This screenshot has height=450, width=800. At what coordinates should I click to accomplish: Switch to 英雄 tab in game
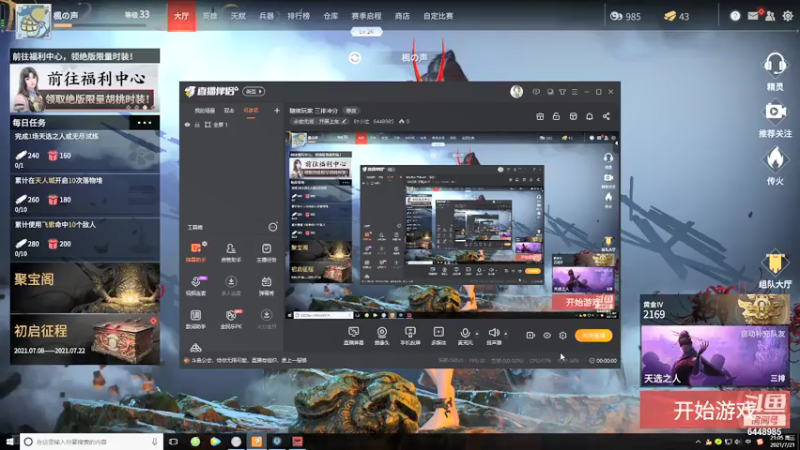210,16
